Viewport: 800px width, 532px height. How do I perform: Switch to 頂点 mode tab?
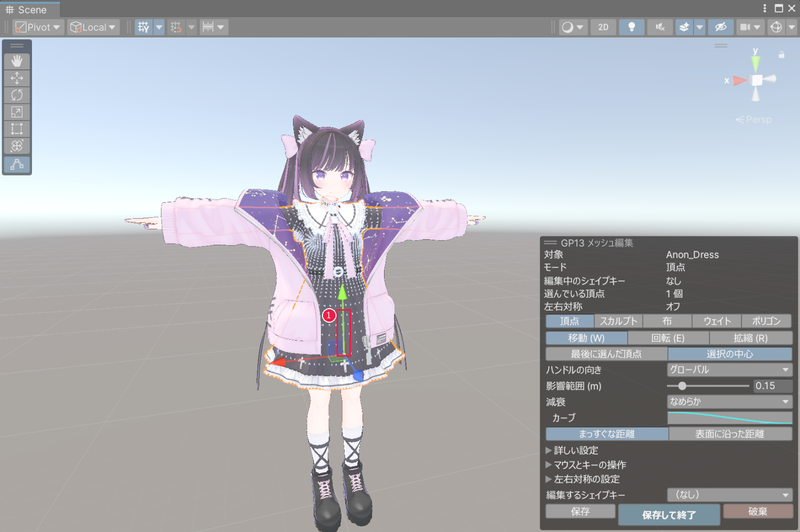coord(569,321)
